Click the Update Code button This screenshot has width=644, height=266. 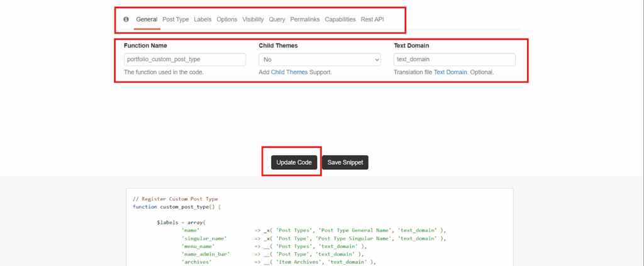[x=294, y=162]
